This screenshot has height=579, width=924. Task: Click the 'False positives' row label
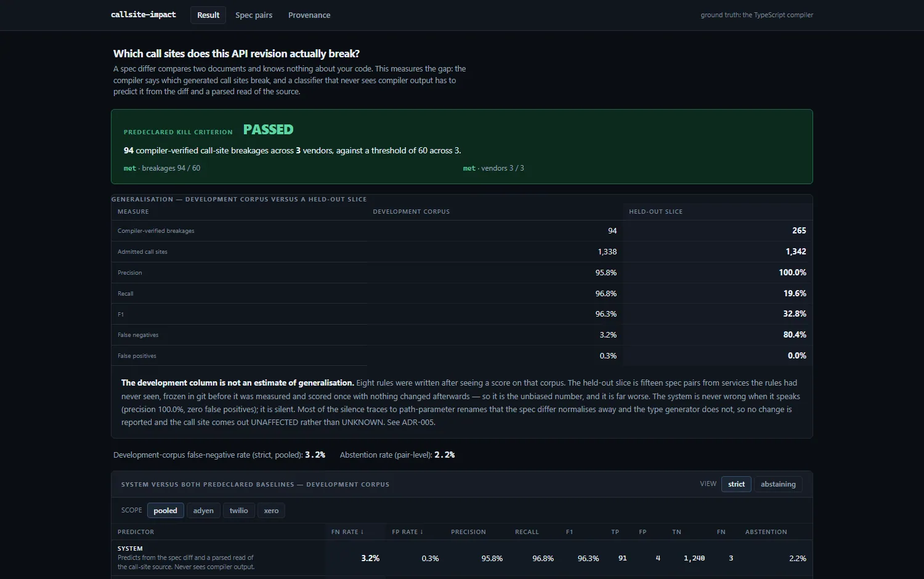137,356
